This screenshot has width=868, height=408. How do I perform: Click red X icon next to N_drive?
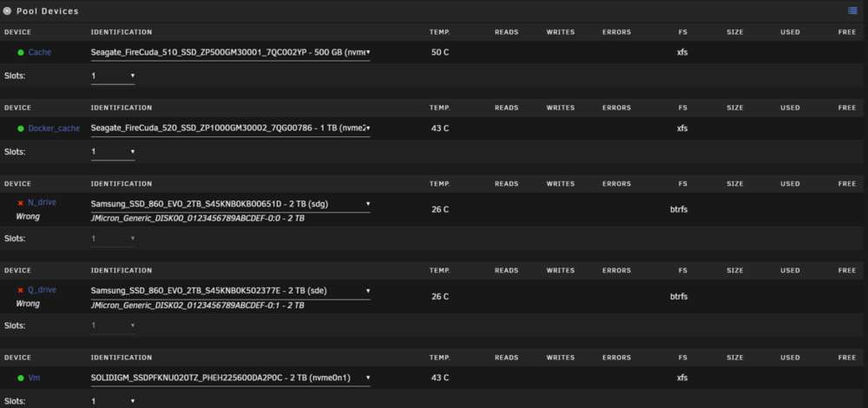point(21,203)
